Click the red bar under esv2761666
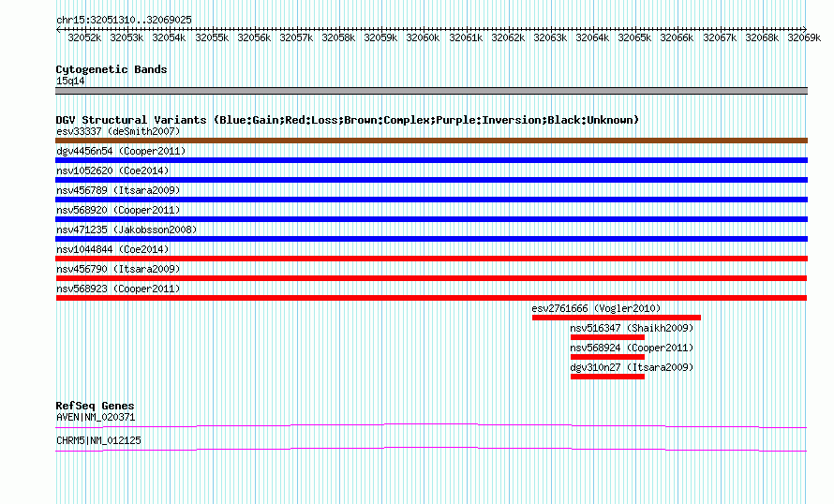834x504 pixels. click(x=617, y=318)
